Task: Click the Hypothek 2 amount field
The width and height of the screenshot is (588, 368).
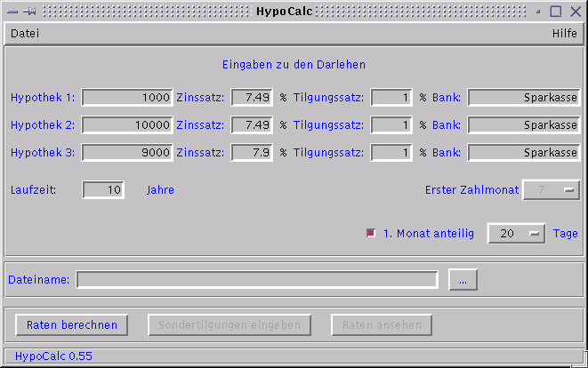Action: tap(127, 124)
